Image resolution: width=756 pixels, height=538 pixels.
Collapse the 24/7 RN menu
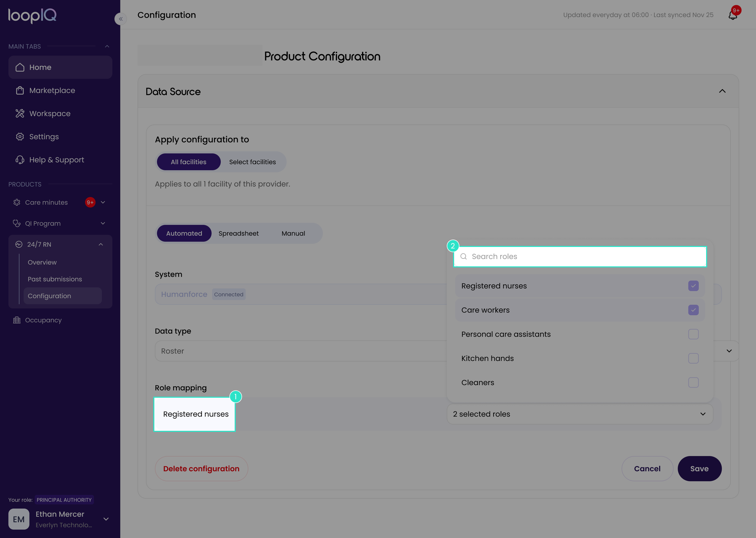(101, 245)
